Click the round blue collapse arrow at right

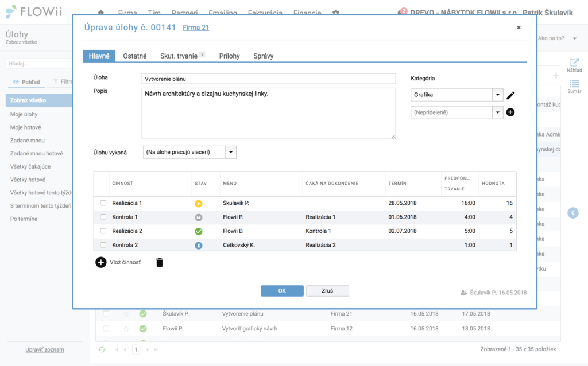click(572, 213)
